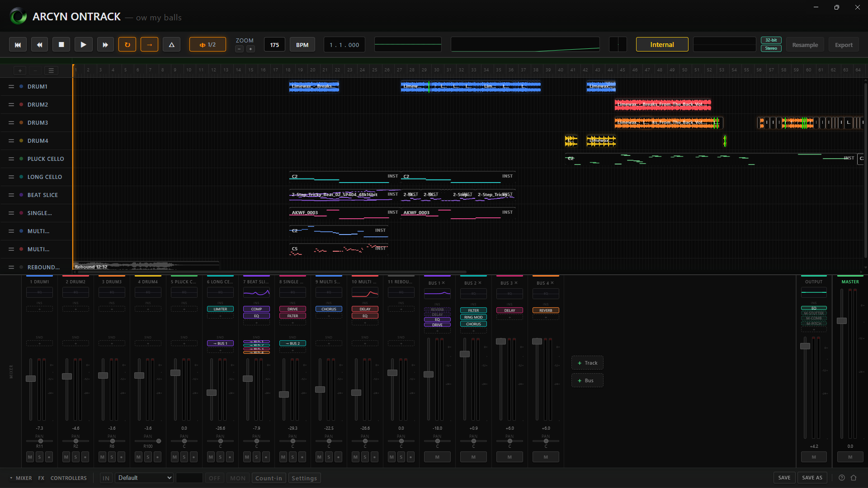
Task: Toggle the MON monitor button
Action: [x=238, y=478]
